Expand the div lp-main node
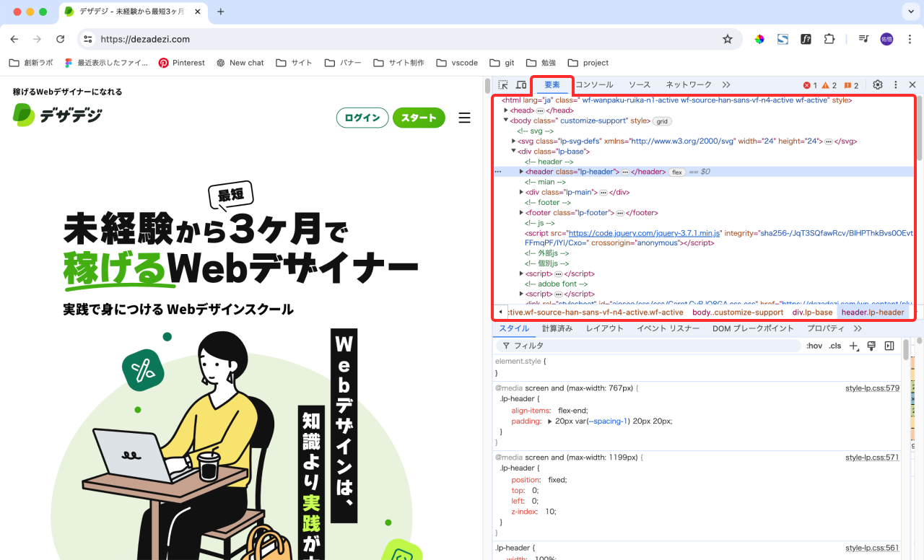 tap(521, 193)
